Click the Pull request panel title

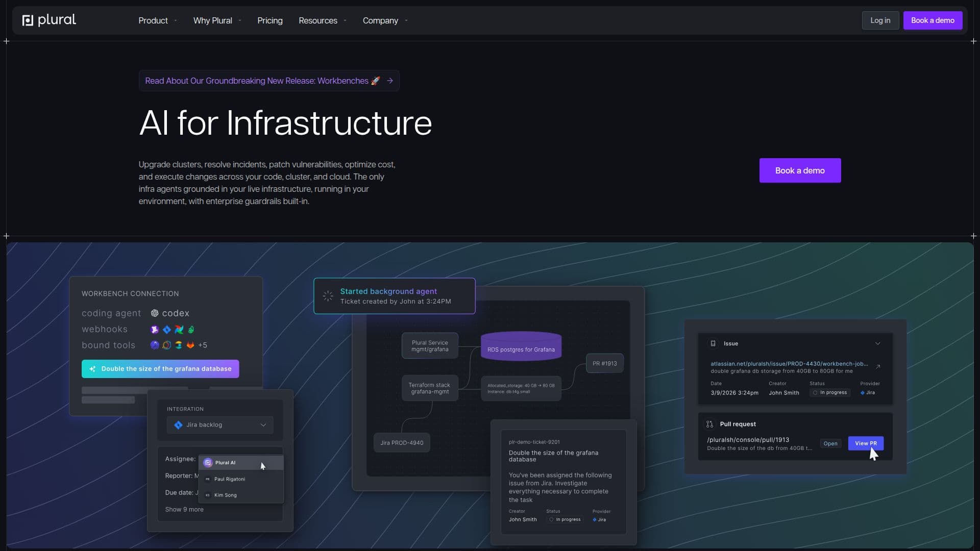[738, 424]
